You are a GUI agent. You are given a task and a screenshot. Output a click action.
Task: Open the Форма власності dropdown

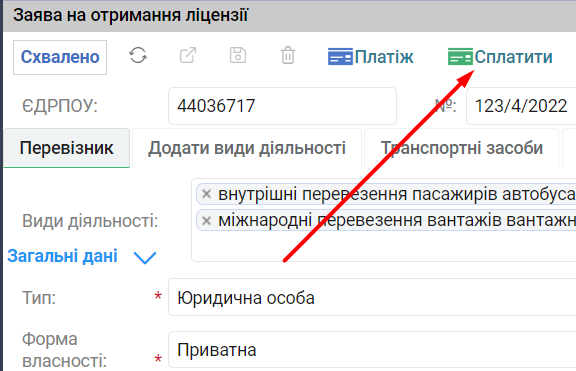372,349
